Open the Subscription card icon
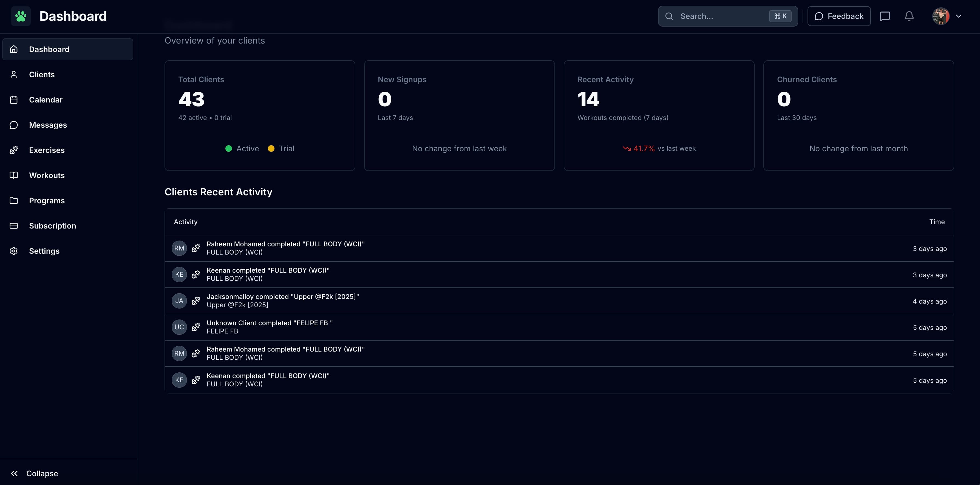 pos(14,226)
